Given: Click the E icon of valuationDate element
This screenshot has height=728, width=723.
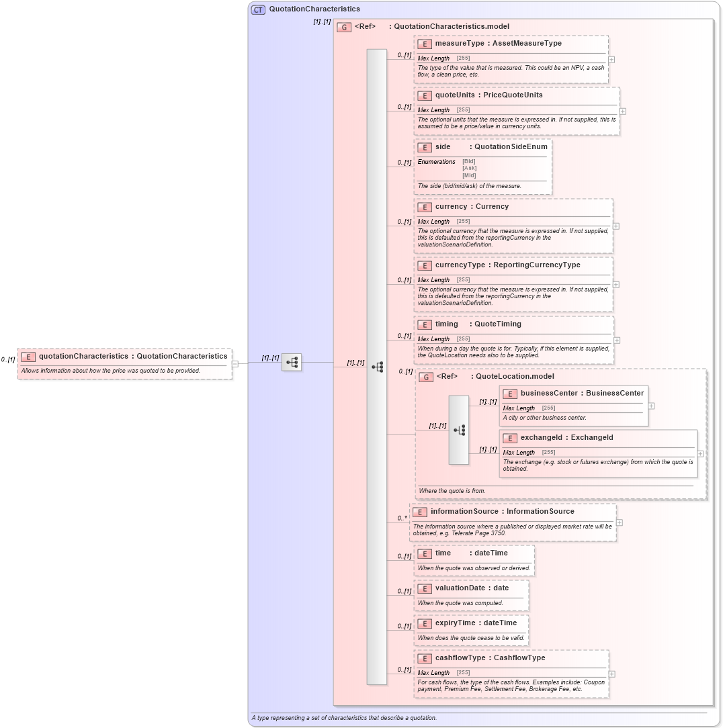Looking at the screenshot, I should click(x=425, y=589).
